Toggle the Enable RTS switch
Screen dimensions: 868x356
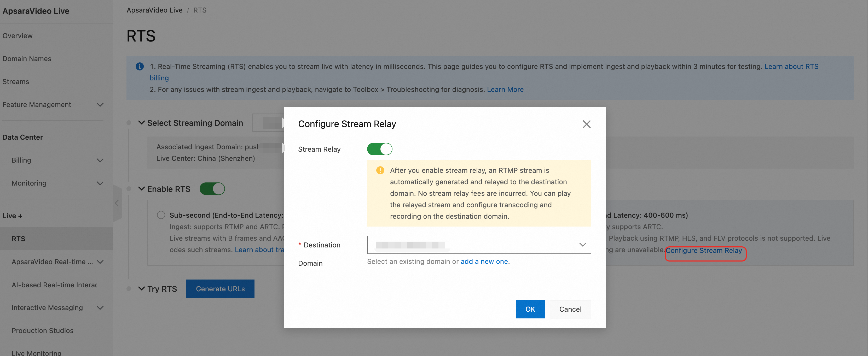[x=212, y=189]
